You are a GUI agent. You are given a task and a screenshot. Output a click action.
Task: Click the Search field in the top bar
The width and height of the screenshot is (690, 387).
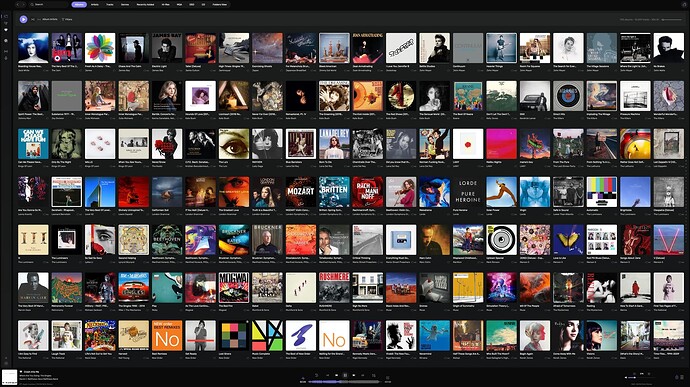(48, 4)
